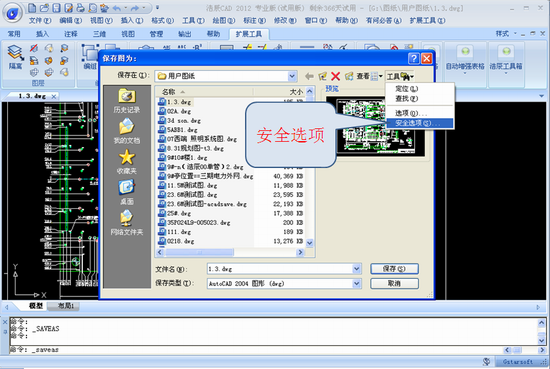Choose 选项(O)... from the tools menu
The width and height of the screenshot is (550, 369).
click(x=420, y=113)
